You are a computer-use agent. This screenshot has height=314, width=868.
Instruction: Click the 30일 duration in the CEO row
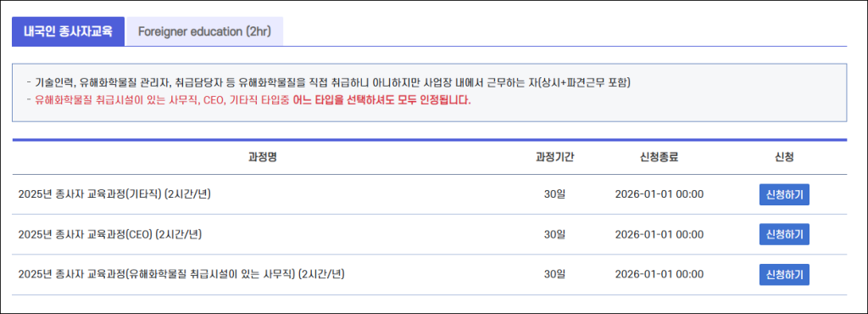(554, 234)
